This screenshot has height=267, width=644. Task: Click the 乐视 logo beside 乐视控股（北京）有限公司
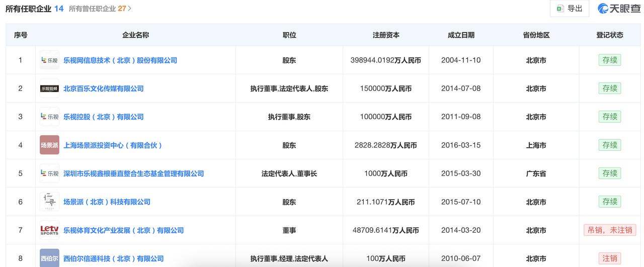[49, 117]
